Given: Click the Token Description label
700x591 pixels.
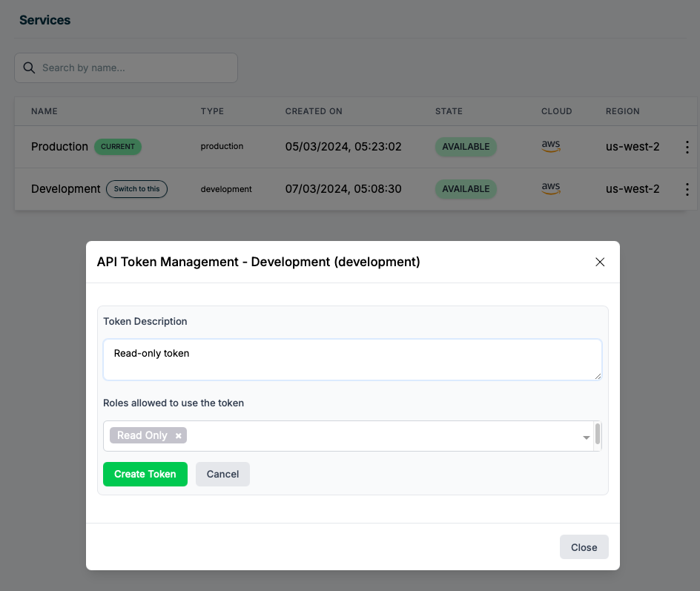Looking at the screenshot, I should [145, 321].
